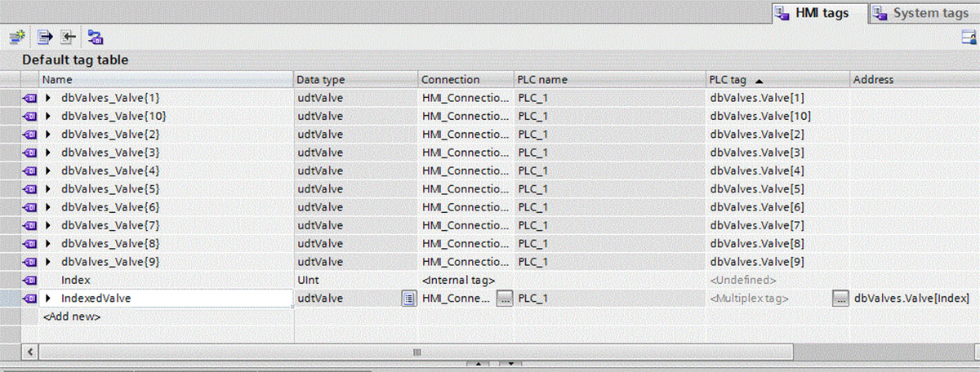Click the dbValves.Valve[1] PLC tag cell
This screenshot has height=372, width=980.
coord(778,98)
